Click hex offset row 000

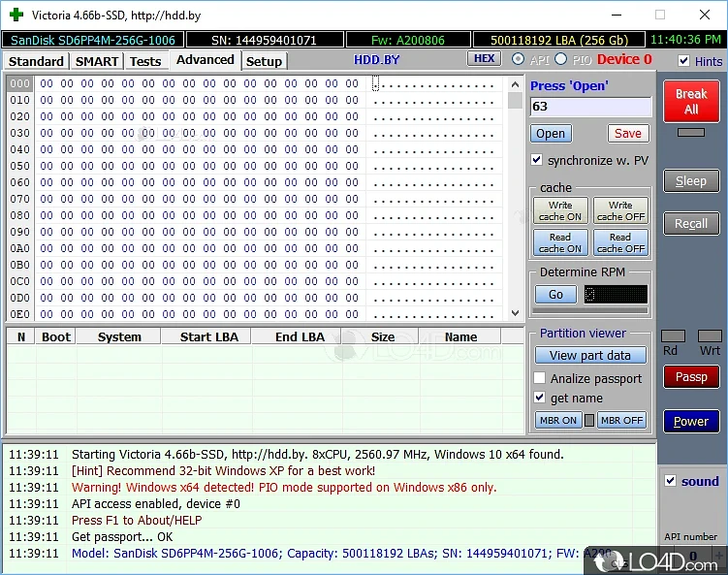point(20,83)
